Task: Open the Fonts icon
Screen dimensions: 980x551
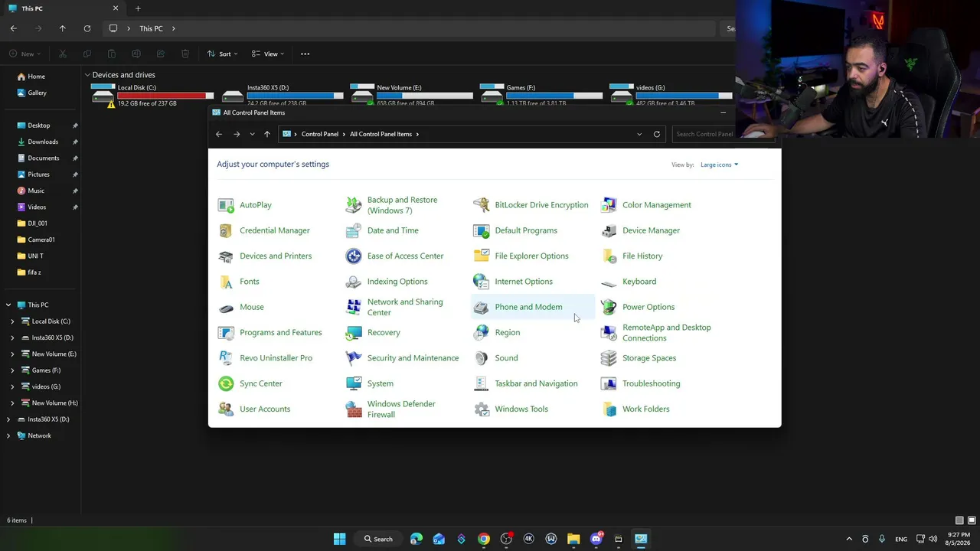Action: click(226, 282)
